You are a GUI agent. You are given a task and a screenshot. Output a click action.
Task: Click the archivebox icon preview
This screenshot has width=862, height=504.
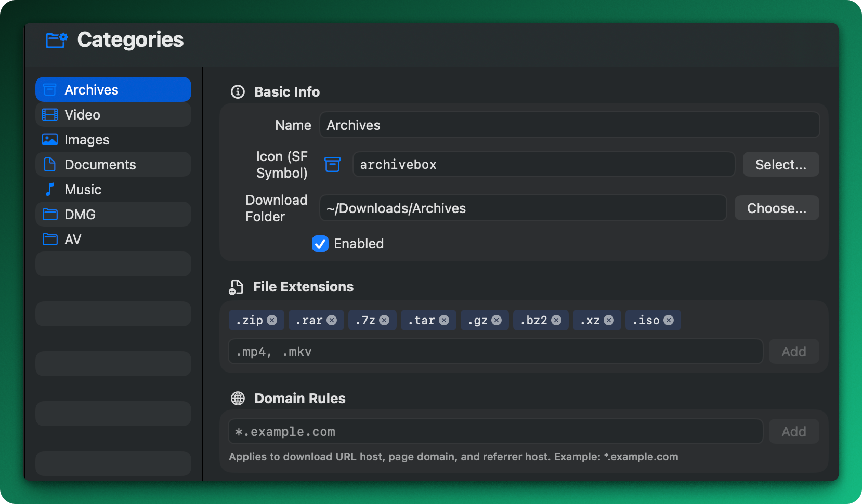click(x=333, y=164)
